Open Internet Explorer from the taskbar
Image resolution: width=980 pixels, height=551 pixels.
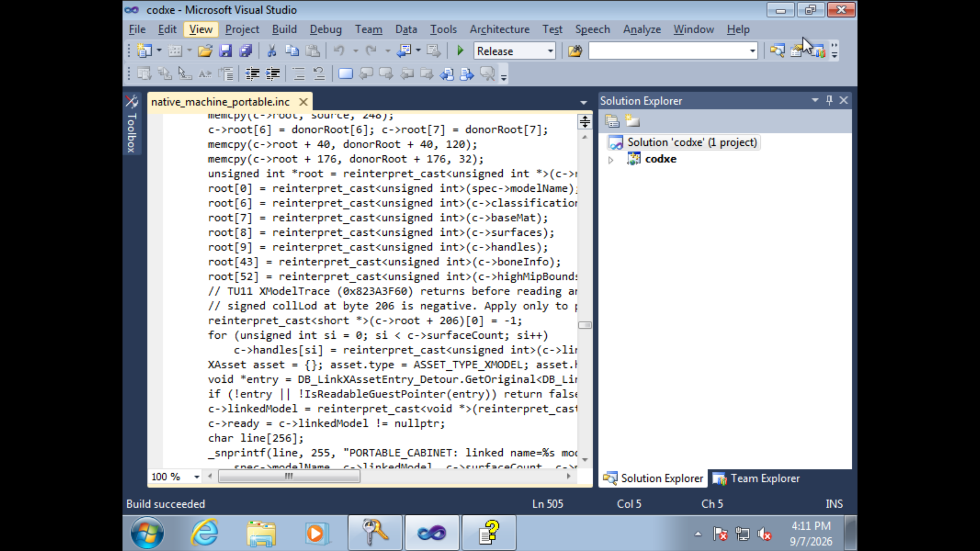[204, 533]
